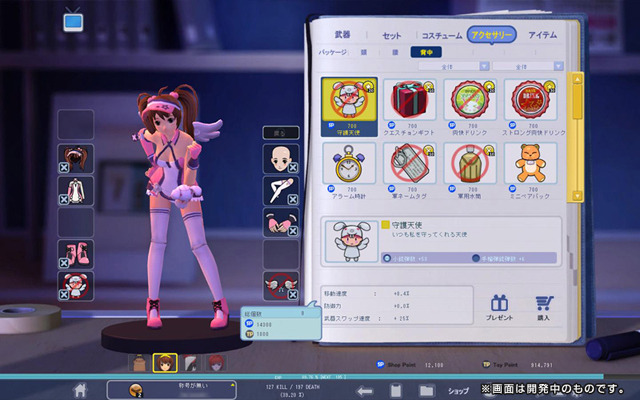Unequip the angel wings slot
The width and height of the screenshot is (640, 400).
coord(293,294)
